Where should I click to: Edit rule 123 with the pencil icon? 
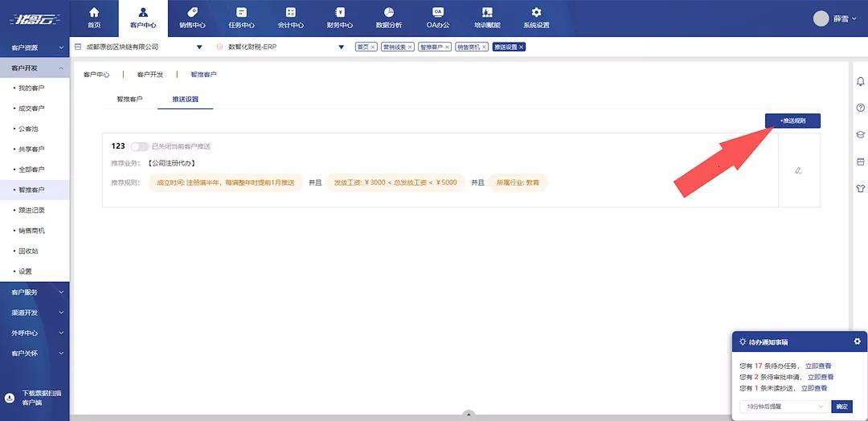point(798,170)
